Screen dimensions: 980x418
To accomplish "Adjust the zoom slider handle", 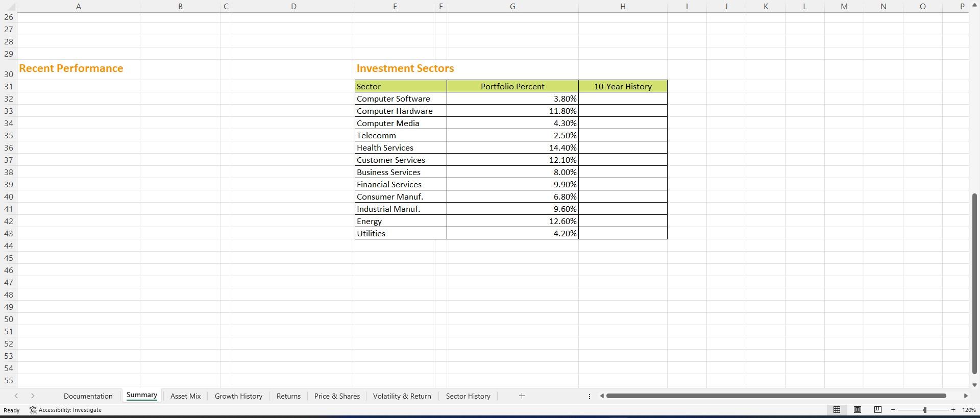I will pos(924,410).
